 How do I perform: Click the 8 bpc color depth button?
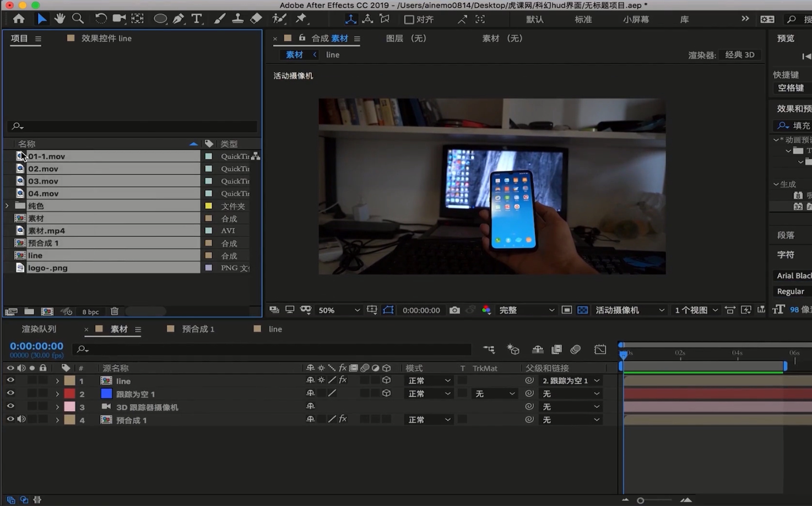(90, 312)
